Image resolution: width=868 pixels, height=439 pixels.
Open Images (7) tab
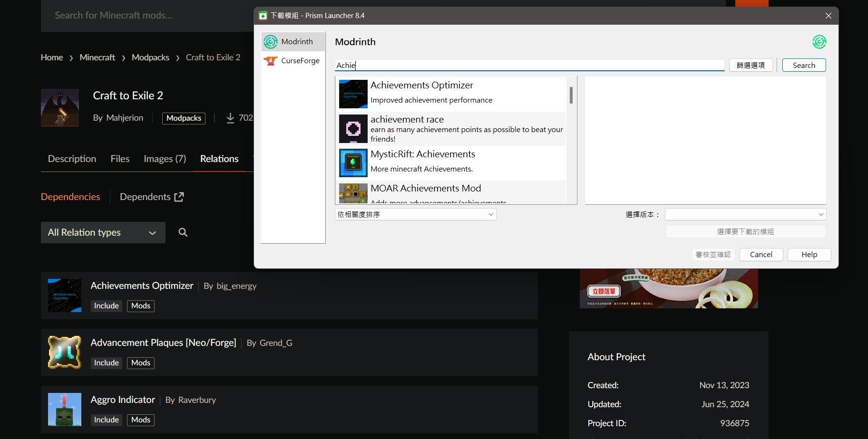click(x=165, y=159)
